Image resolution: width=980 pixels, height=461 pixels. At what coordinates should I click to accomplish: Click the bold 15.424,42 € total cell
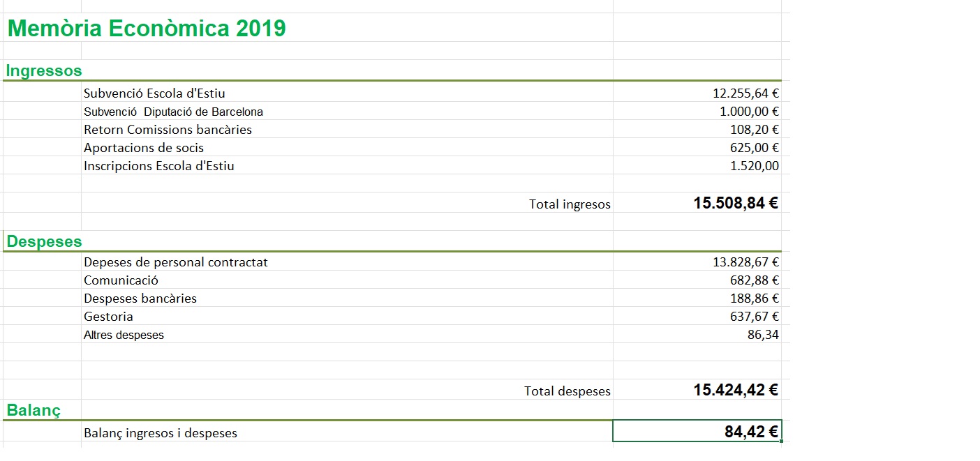click(736, 390)
